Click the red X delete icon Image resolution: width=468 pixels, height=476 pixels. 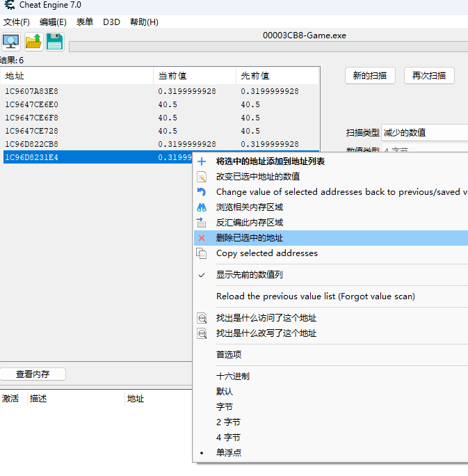(202, 238)
